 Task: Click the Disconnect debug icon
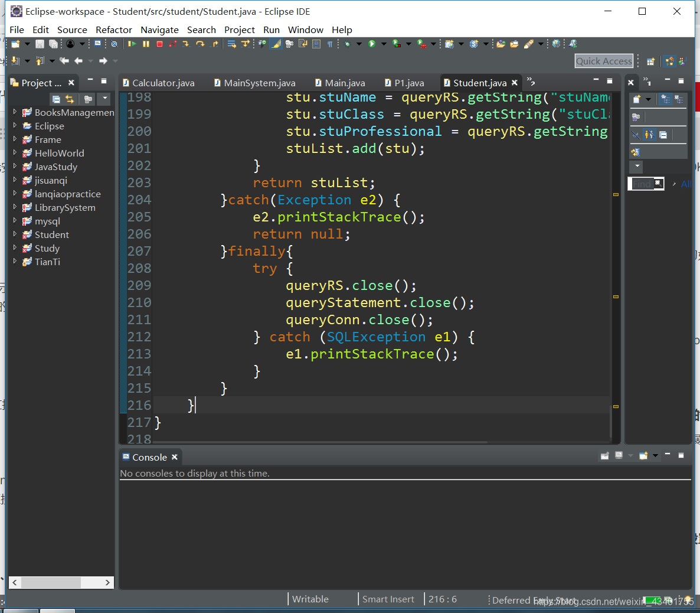coord(173,44)
